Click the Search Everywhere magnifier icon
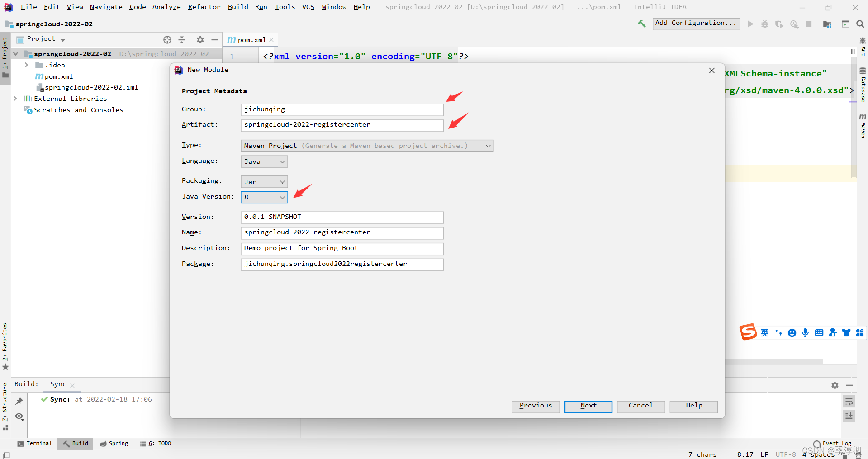 click(860, 24)
